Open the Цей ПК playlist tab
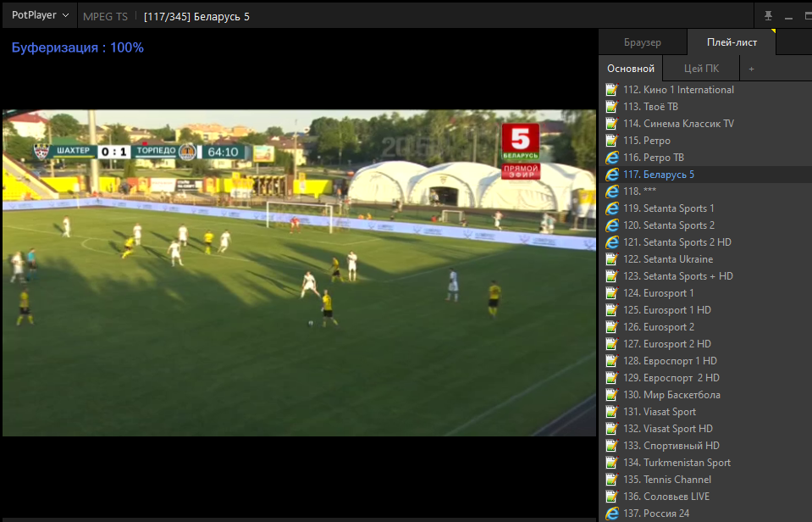The width and height of the screenshot is (812, 522). [x=701, y=69]
